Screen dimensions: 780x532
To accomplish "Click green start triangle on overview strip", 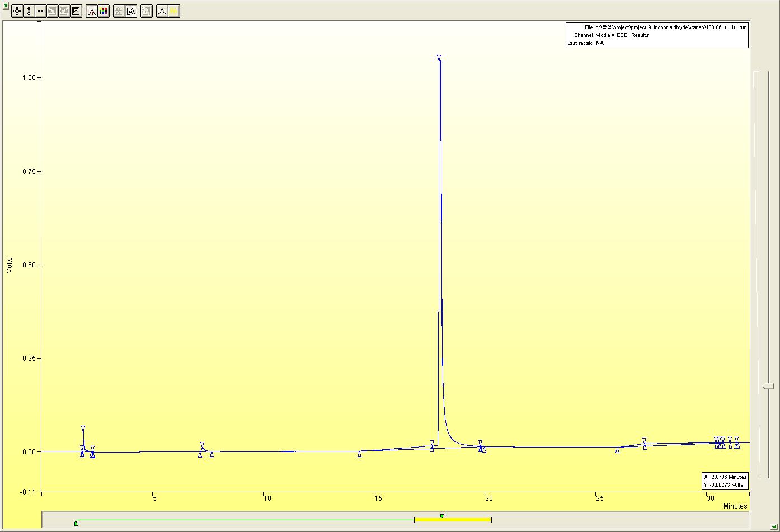I will [x=76, y=522].
